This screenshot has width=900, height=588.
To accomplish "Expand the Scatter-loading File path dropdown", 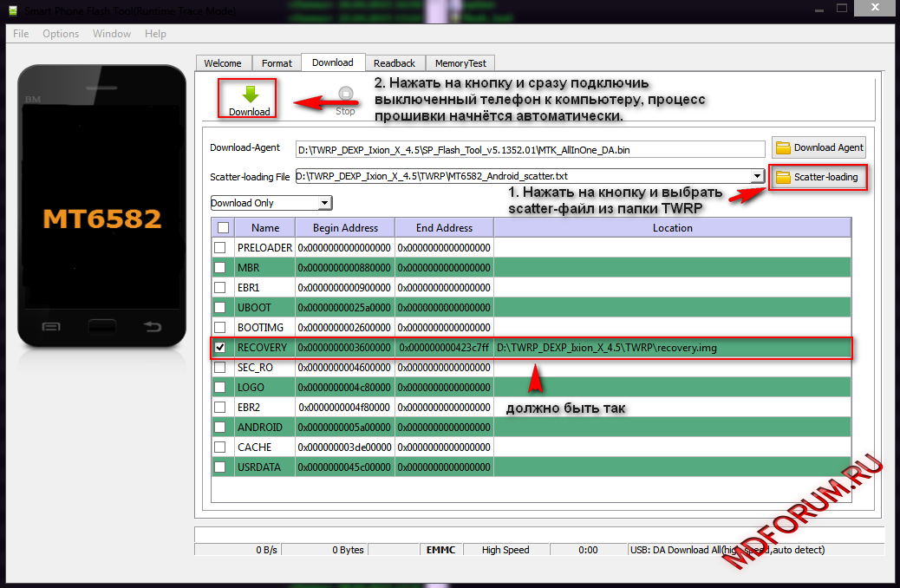I will [x=757, y=177].
